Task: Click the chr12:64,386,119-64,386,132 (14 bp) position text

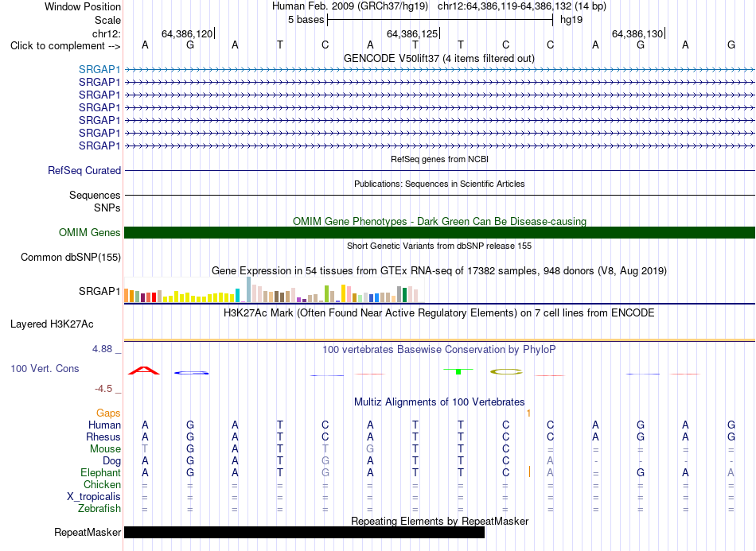Action: 522,6
